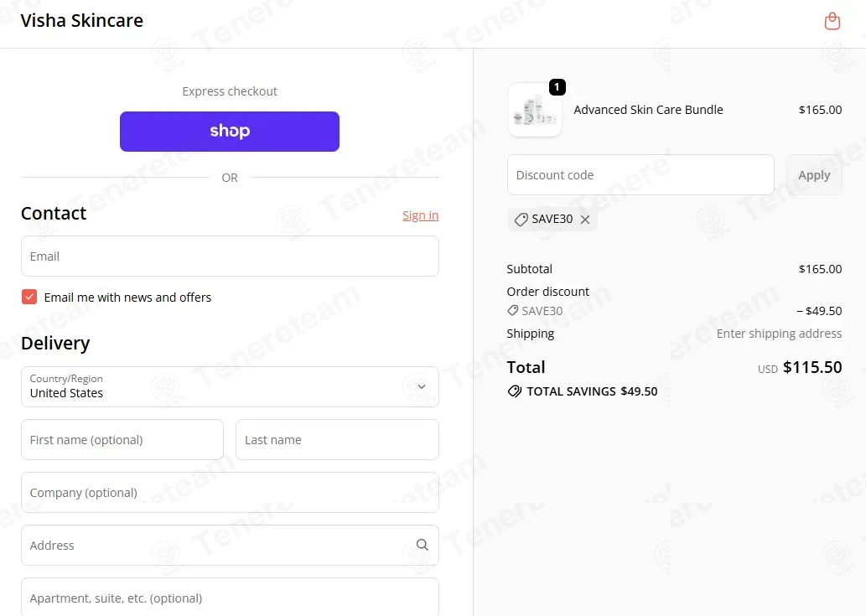This screenshot has width=866, height=616.
Task: Click the Last name field
Action: [338, 440]
